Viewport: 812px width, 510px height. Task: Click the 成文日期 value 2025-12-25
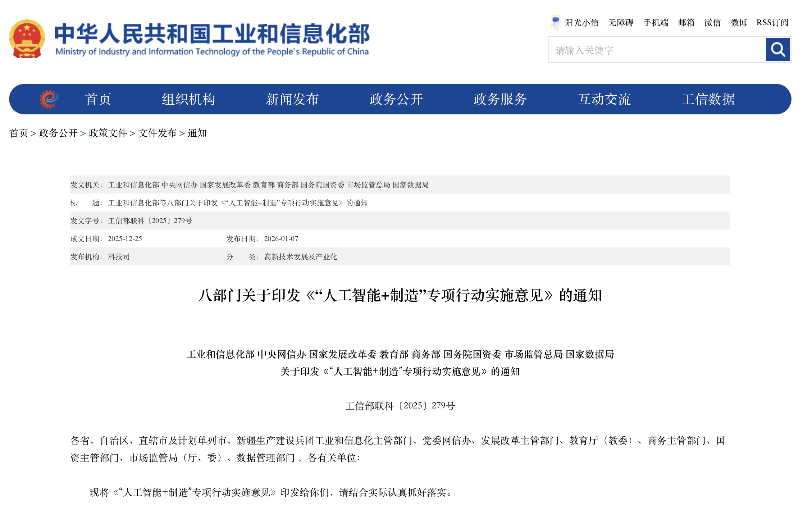(x=125, y=239)
